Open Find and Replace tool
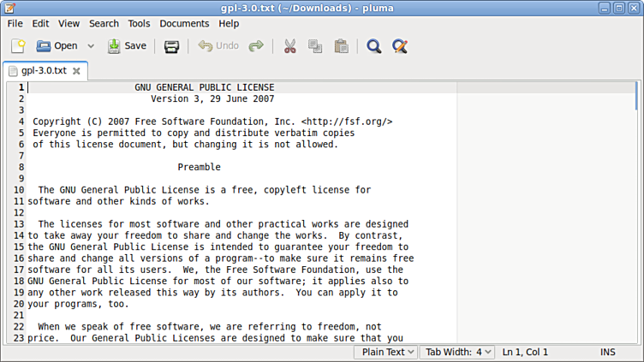The width and height of the screenshot is (644, 362). (x=400, y=46)
